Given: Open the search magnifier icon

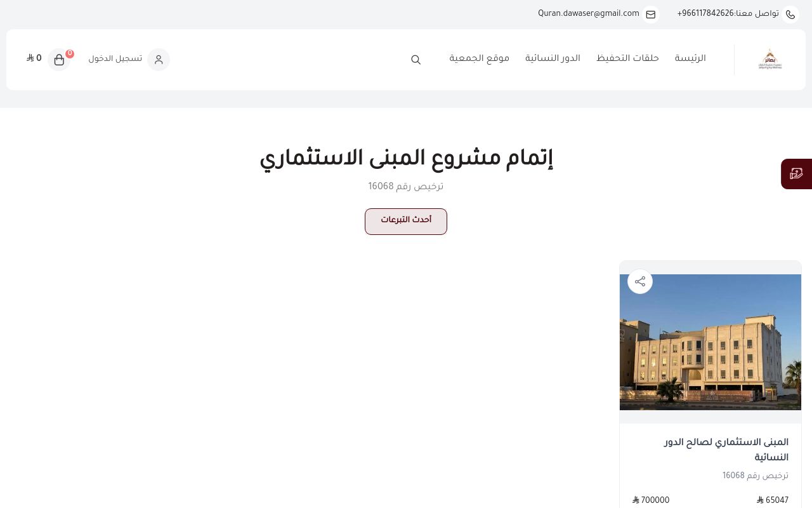Looking at the screenshot, I should (x=416, y=60).
